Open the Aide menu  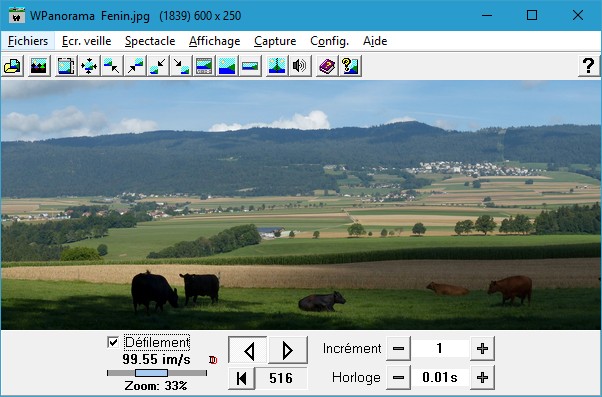(375, 41)
